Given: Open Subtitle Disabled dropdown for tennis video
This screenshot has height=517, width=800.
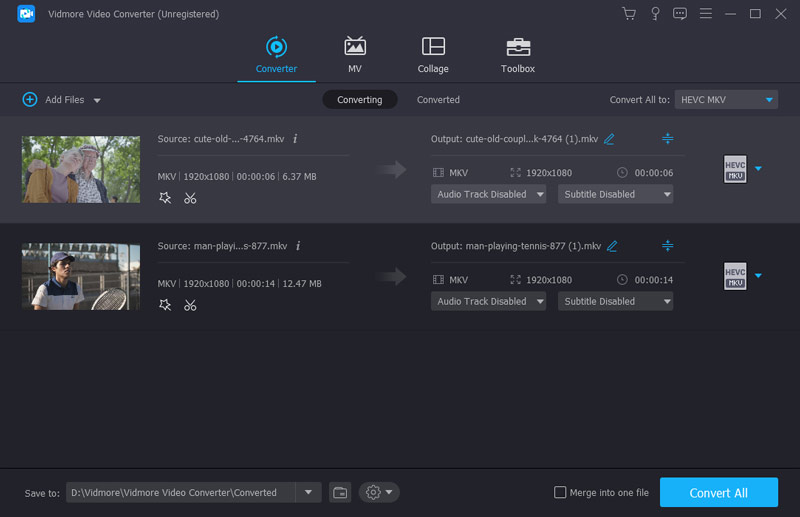Looking at the screenshot, I should click(615, 301).
